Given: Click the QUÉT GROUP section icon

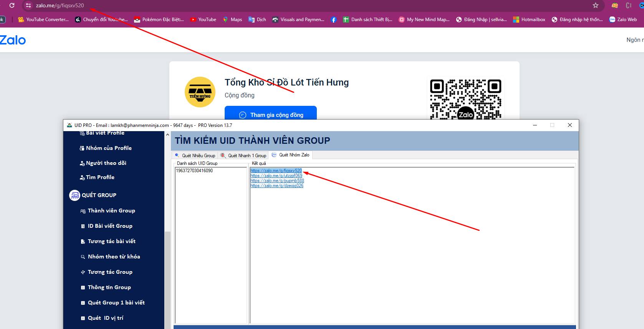Looking at the screenshot, I should point(74,195).
